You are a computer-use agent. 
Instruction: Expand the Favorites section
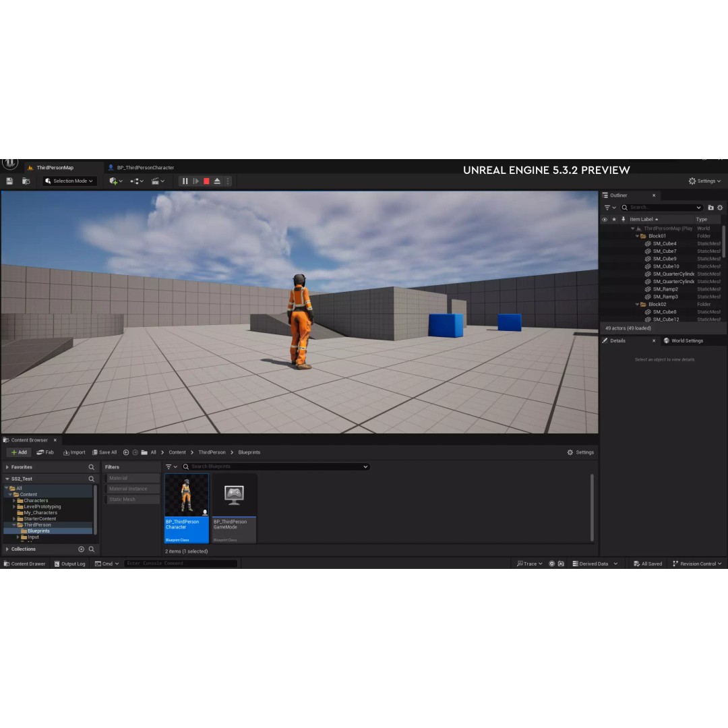7,467
